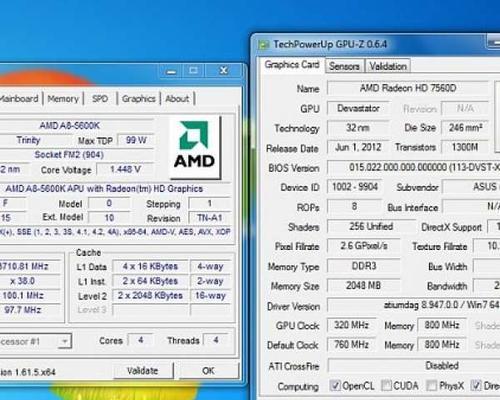Viewport: 500px width, 400px height.
Task: Click the GPU Clock row Memory 800 MHz field
Action: point(442,325)
